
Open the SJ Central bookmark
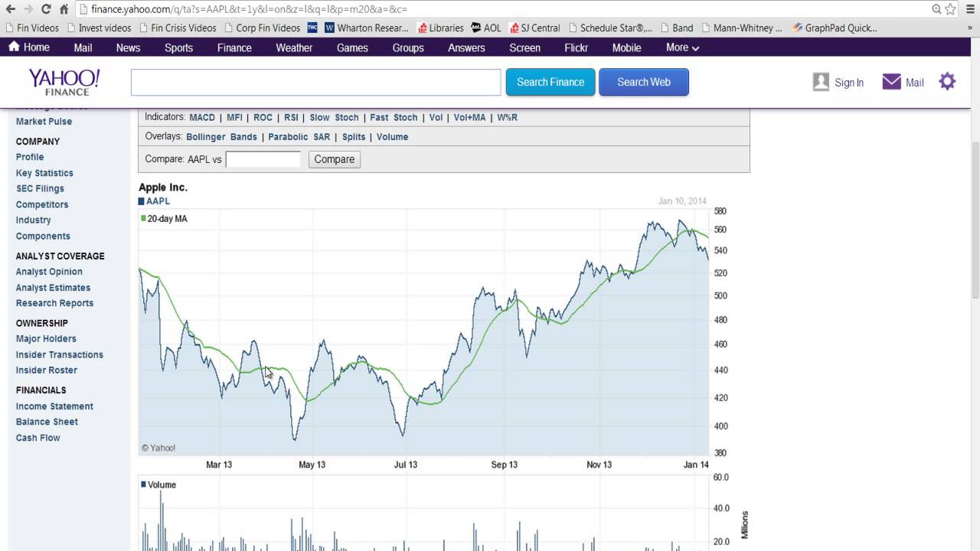(534, 28)
